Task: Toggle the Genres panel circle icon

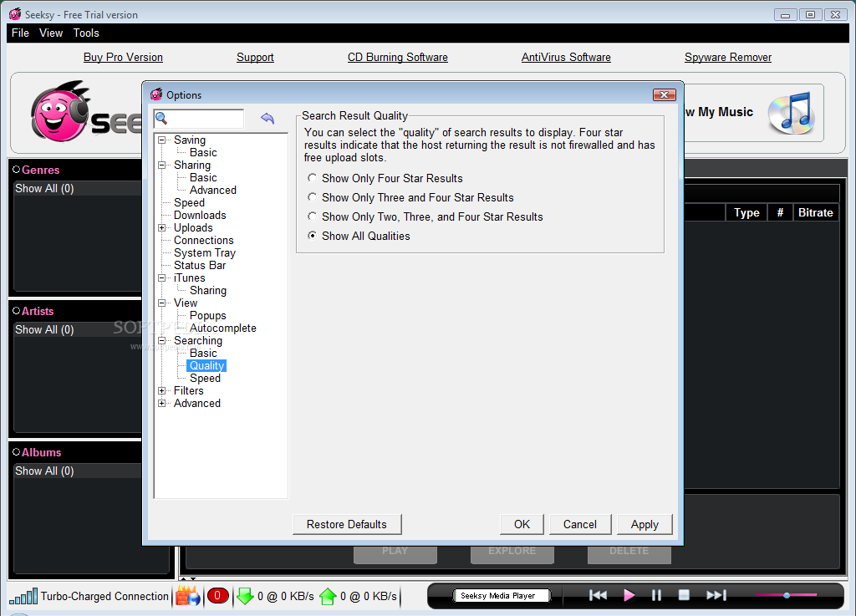Action: [x=17, y=170]
